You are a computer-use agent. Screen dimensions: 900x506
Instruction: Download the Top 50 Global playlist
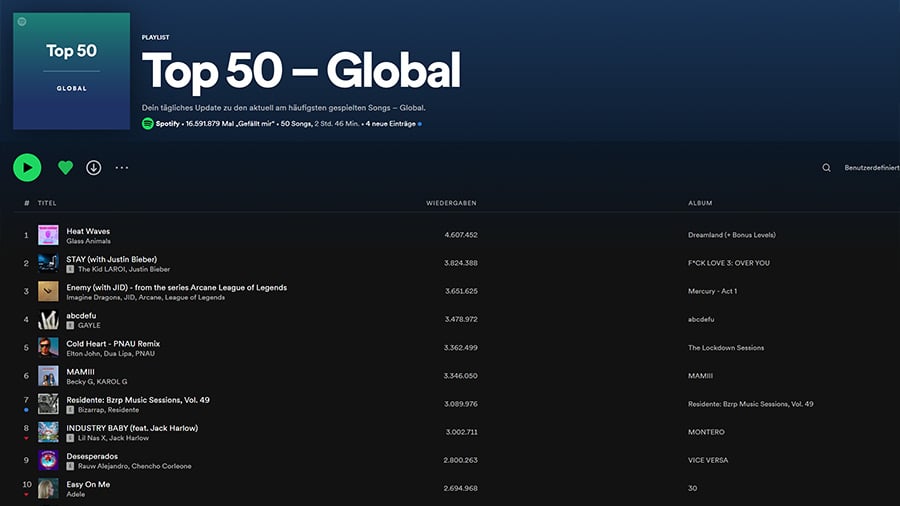(x=94, y=168)
